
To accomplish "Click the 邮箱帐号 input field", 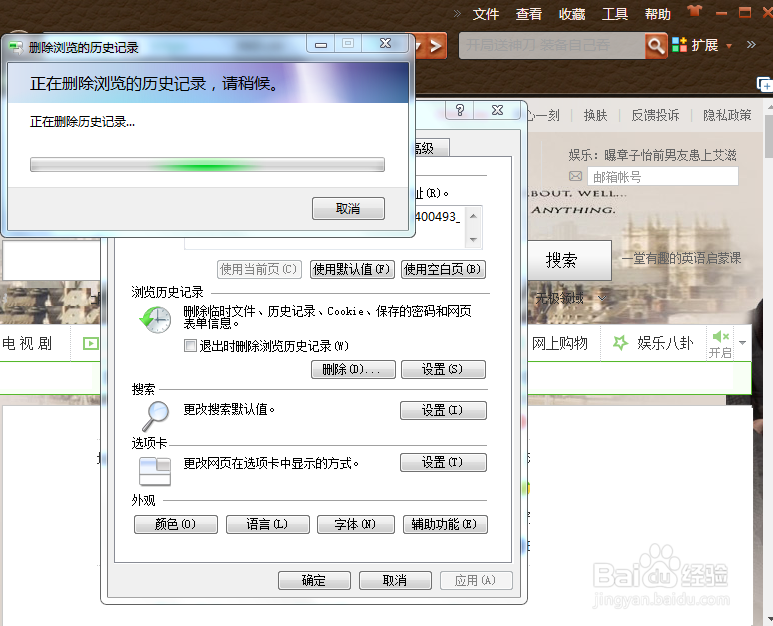I will [663, 176].
